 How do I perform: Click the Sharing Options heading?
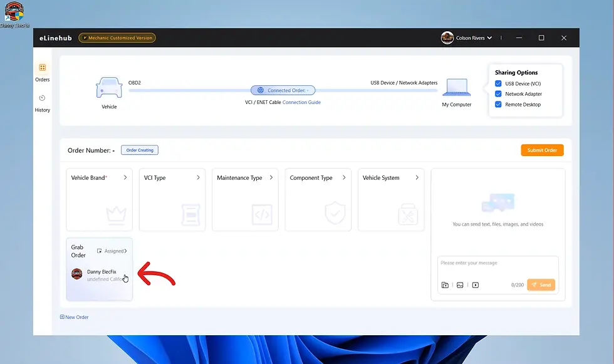[x=516, y=73]
